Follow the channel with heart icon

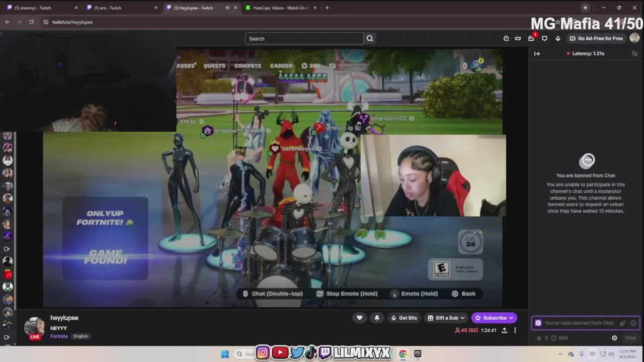359,318
